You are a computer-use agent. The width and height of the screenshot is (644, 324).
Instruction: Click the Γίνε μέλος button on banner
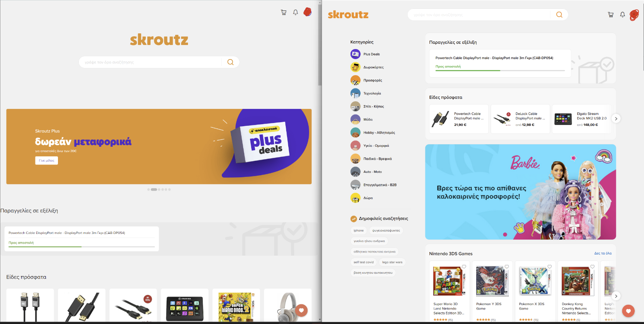coord(47,160)
